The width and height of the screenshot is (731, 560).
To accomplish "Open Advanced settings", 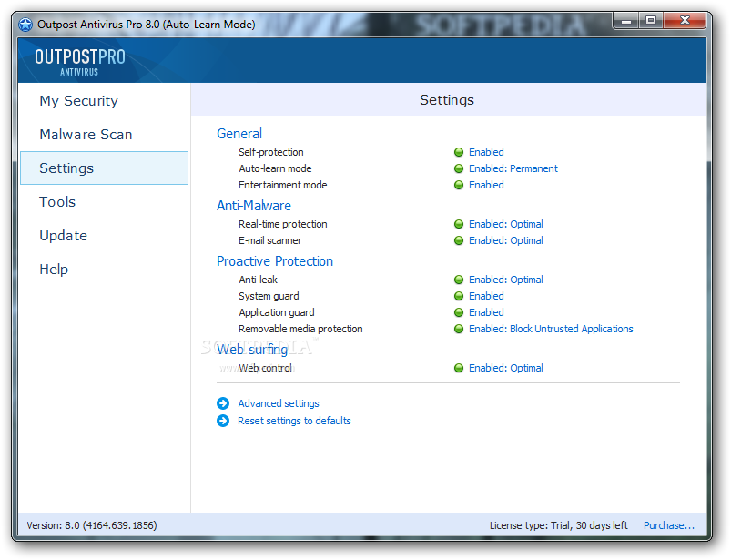I will click(279, 403).
